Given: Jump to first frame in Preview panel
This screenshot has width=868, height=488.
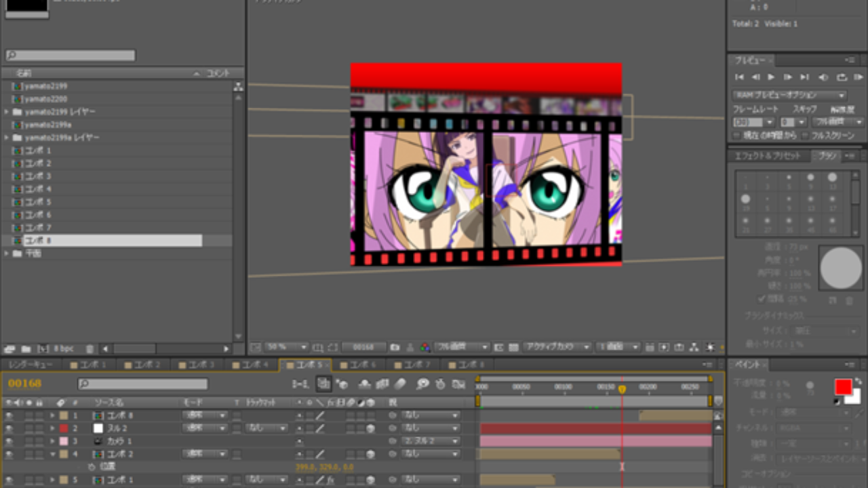Looking at the screenshot, I should pos(740,77).
